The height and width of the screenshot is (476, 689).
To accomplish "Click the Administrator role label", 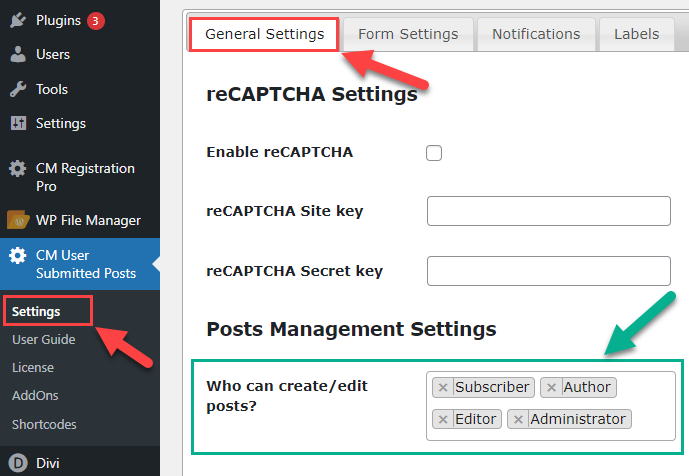I will click(x=578, y=419).
